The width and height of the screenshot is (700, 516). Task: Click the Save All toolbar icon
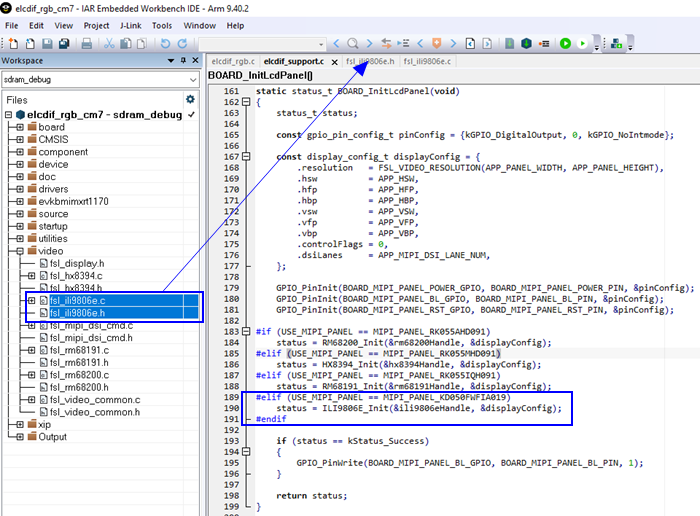click(x=63, y=44)
